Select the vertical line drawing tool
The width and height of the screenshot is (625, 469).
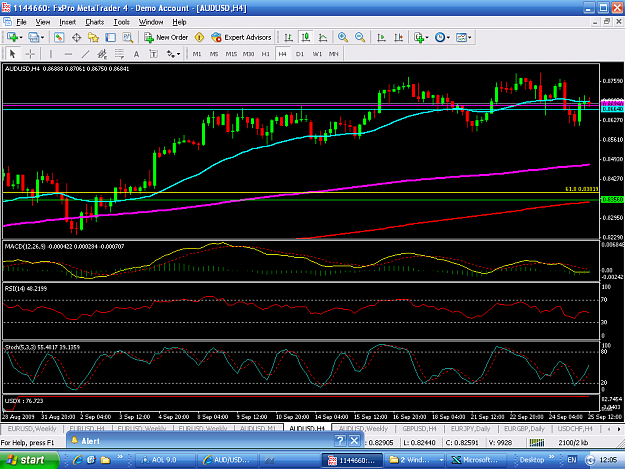click(51, 54)
